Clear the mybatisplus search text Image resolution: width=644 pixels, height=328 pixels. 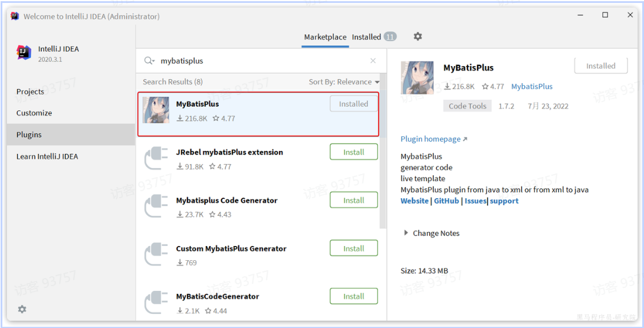(x=373, y=61)
